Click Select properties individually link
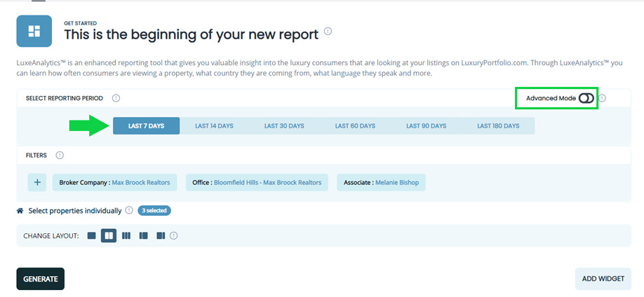Image resolution: width=644 pixels, height=297 pixels. (x=75, y=211)
